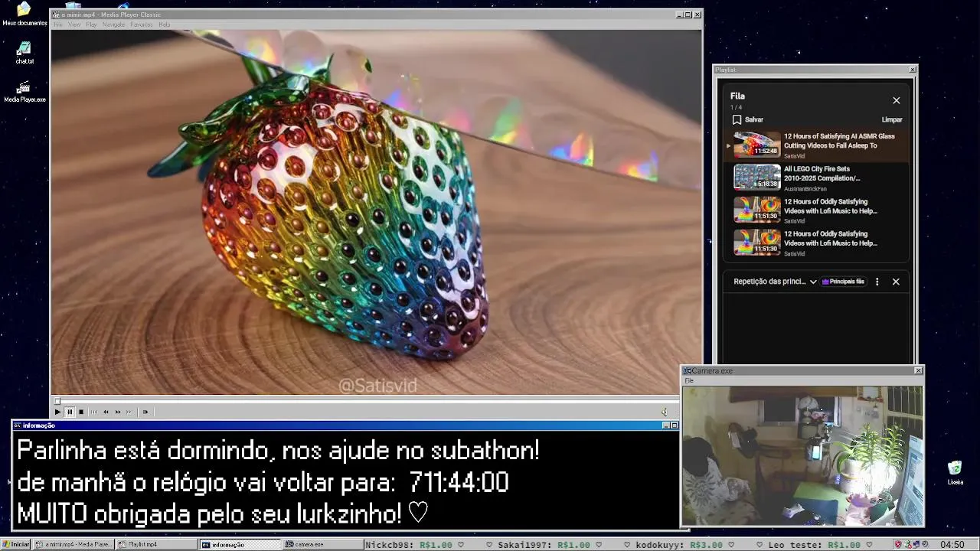Open the chat.txt desktop file
The image size is (980, 551).
coord(24,52)
